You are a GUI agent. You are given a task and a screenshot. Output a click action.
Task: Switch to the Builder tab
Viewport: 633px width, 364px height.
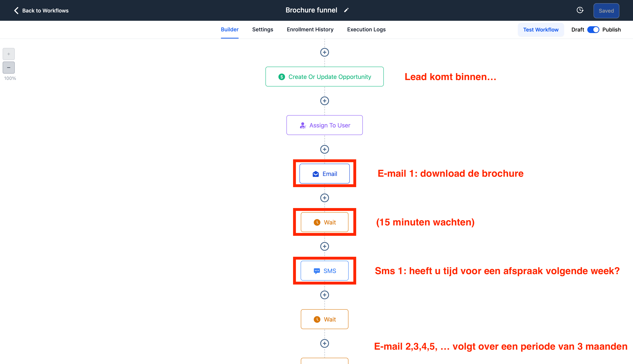230,29
